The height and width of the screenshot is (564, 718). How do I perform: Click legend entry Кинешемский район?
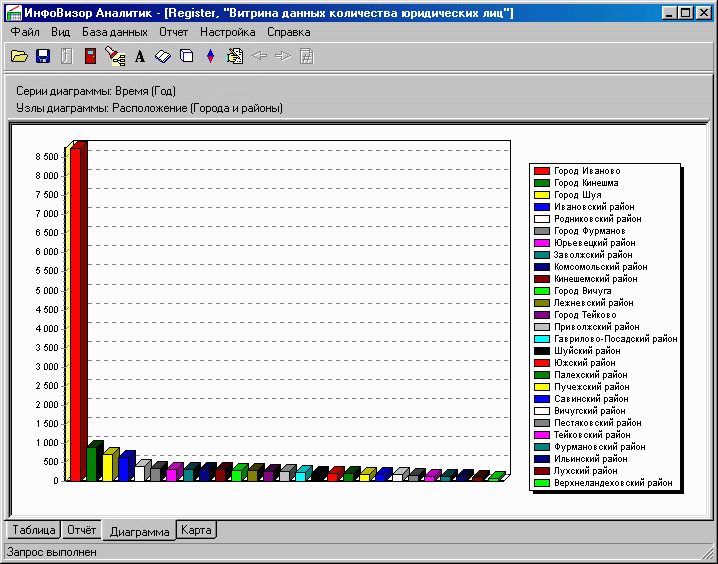595,279
